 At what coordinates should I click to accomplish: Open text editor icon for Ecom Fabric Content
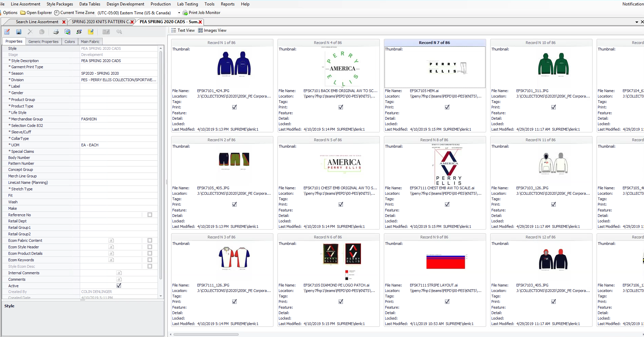coord(111,240)
